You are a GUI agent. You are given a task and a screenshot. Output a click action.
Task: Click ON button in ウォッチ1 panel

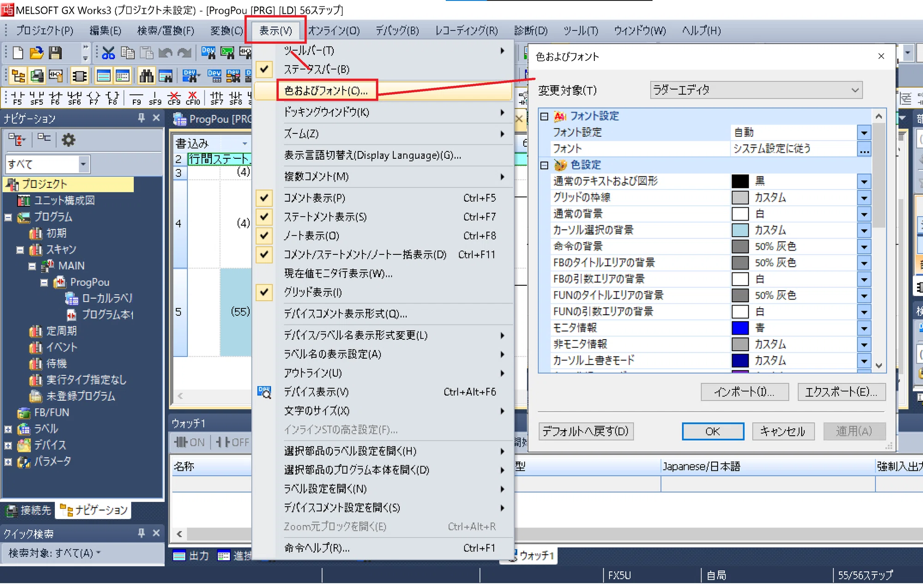tap(190, 442)
